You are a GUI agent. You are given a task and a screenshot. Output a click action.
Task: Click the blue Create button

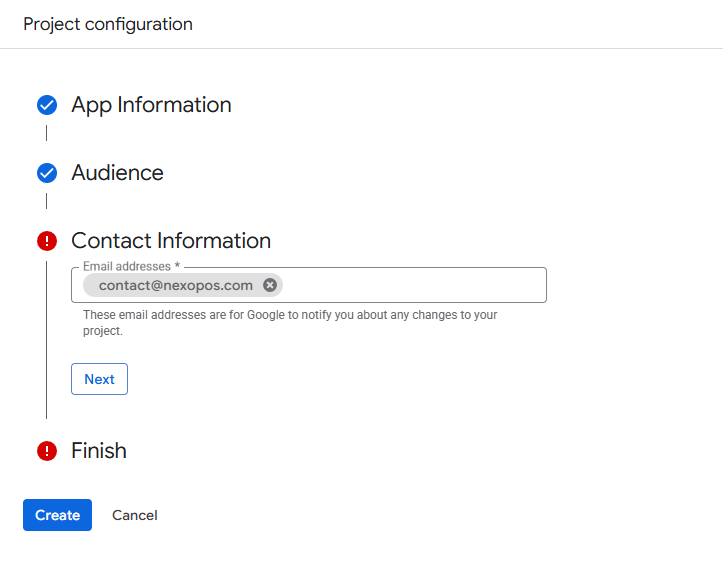(57, 515)
